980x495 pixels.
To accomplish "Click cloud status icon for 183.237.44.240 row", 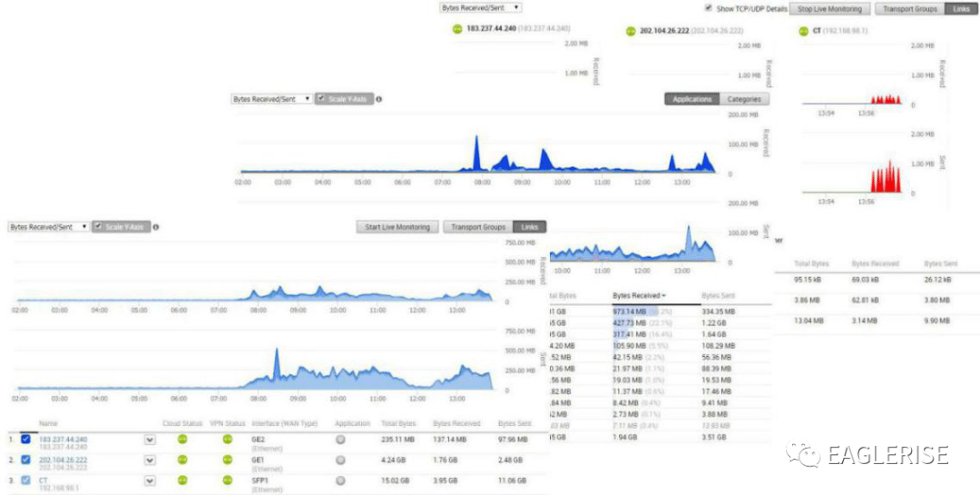I will (181, 440).
